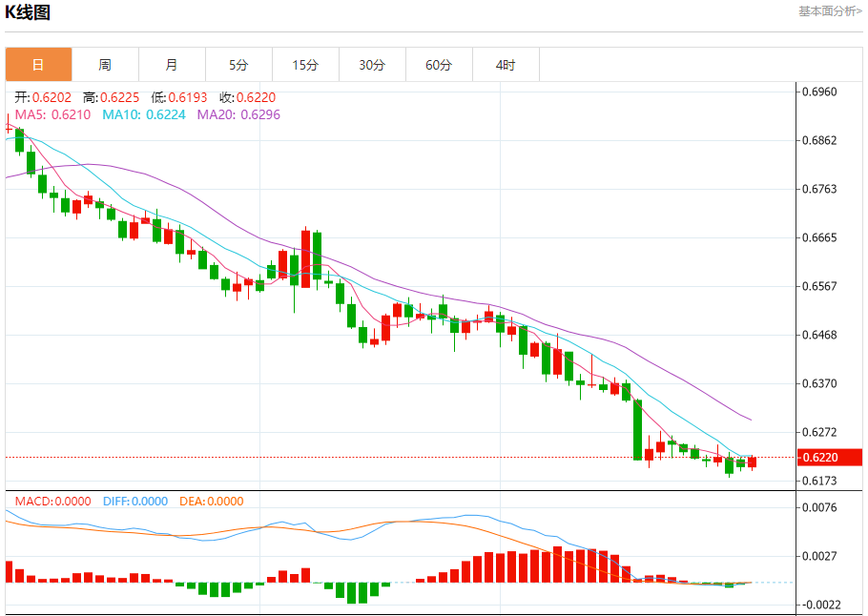Viewport: 868px width, 616px height.
Task: Click the 收:0.6220 close price value
Action: pyautogui.click(x=247, y=97)
